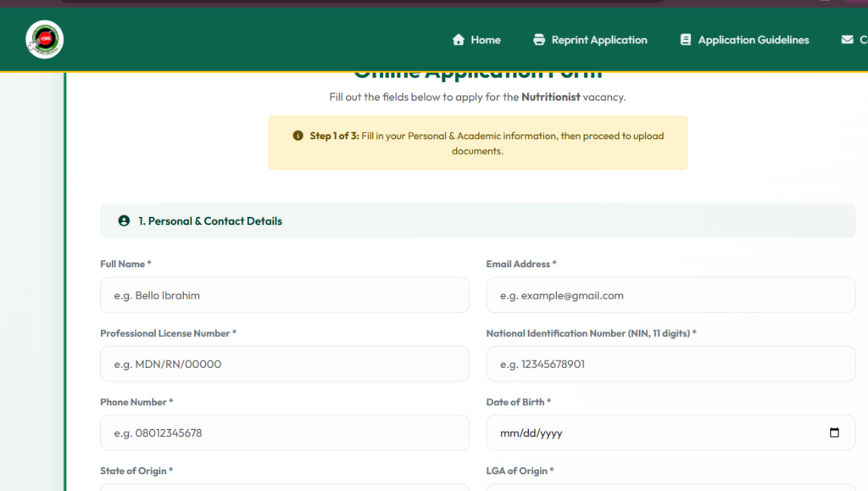Image resolution: width=868 pixels, height=491 pixels.
Task: Click the Home house icon
Action: pos(459,40)
